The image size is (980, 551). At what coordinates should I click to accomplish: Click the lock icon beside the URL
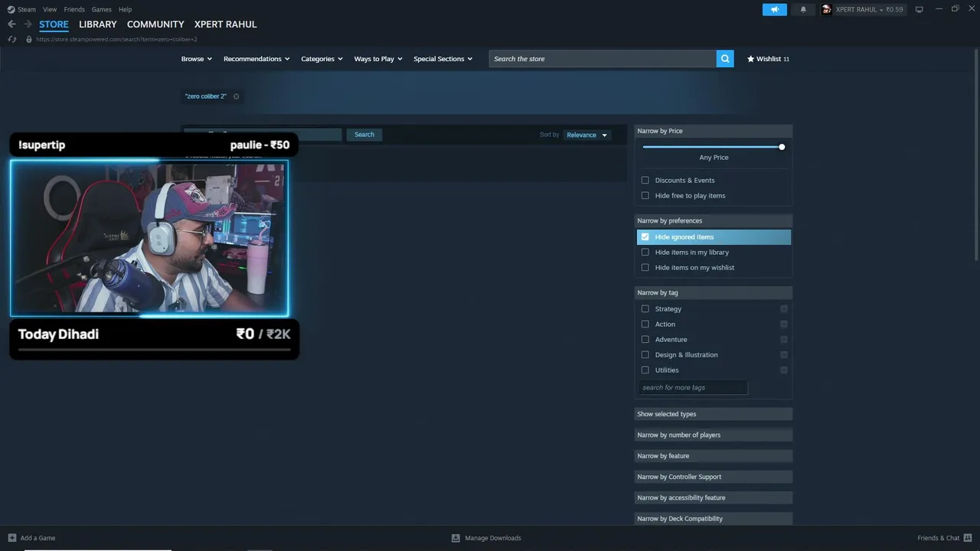[x=29, y=39]
